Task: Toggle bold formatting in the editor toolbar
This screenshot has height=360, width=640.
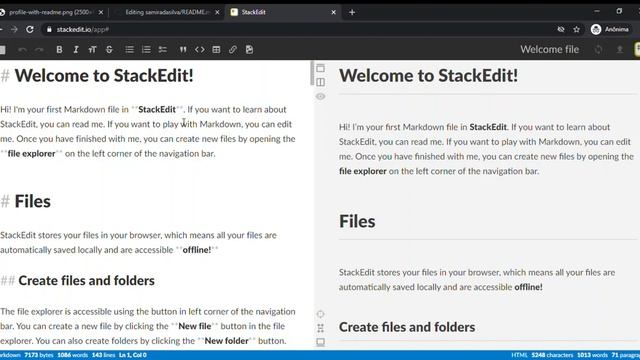Action: (59, 50)
